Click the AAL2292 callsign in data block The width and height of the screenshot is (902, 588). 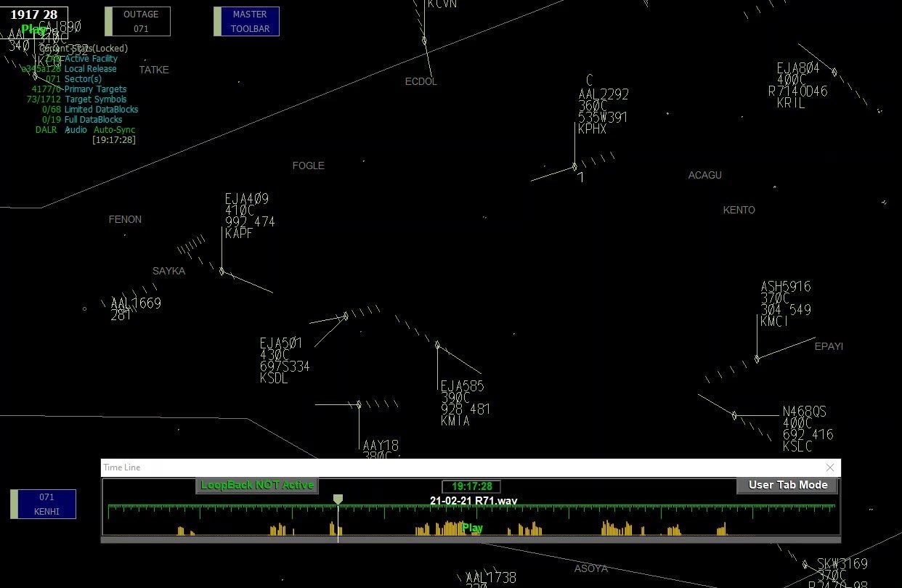tap(604, 94)
